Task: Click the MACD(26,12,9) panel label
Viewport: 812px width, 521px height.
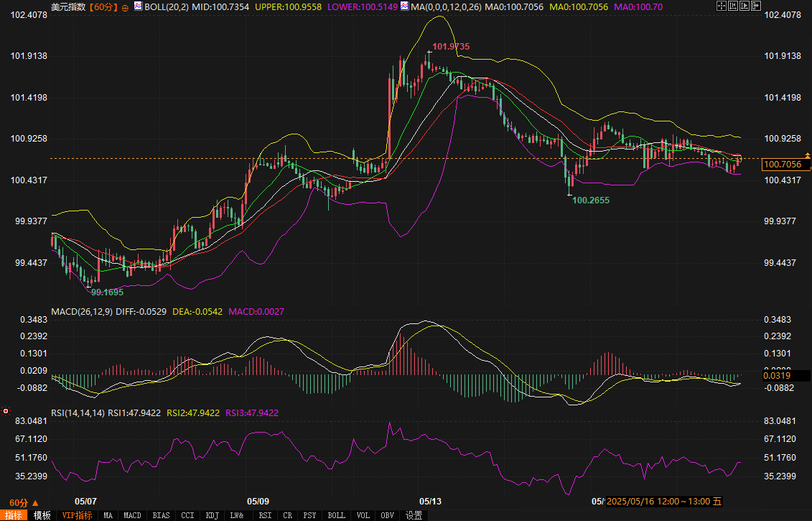Action: (x=81, y=312)
